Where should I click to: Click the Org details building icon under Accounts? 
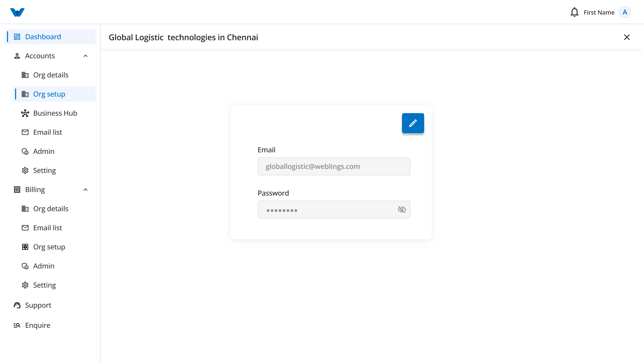coord(25,75)
